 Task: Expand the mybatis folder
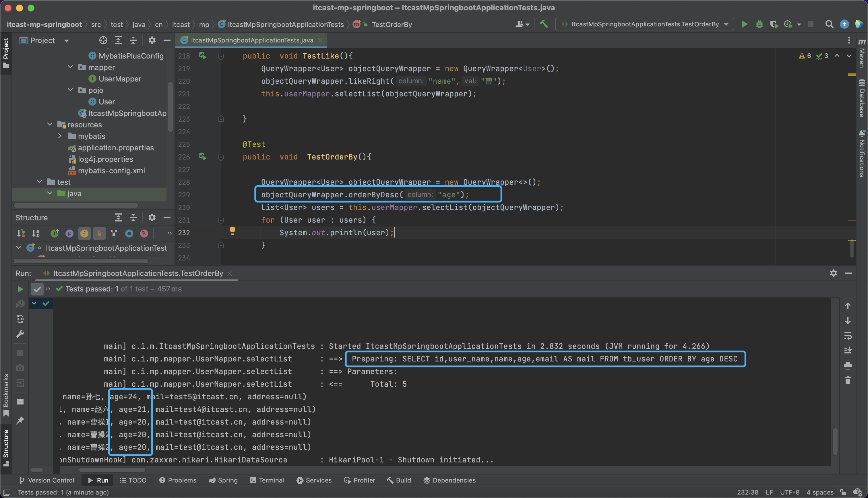pyautogui.click(x=60, y=136)
